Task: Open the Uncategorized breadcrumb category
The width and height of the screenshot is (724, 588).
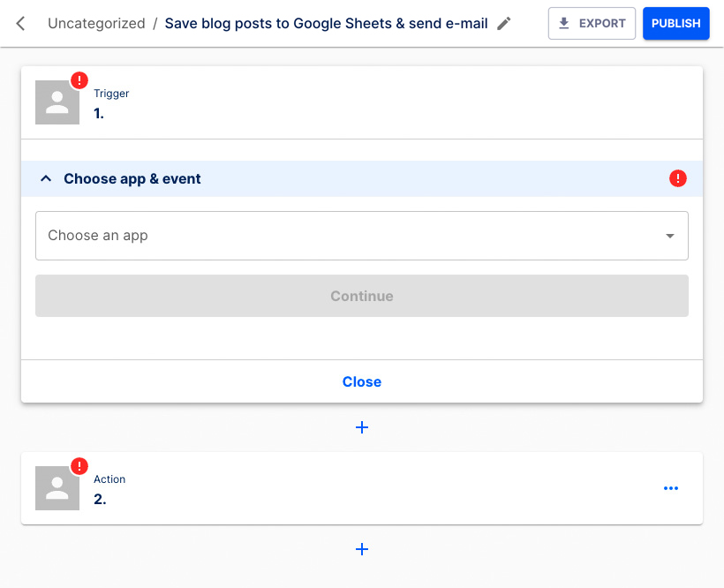Action: click(x=96, y=23)
